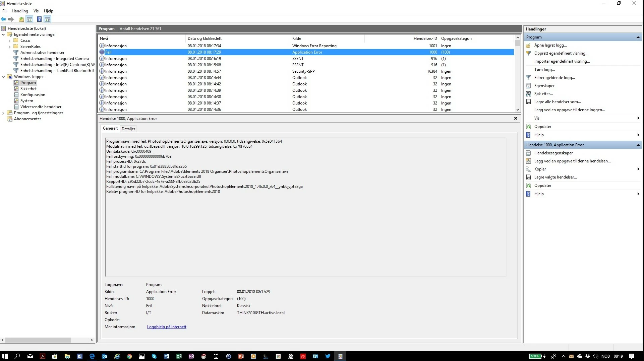Select the Security-SPP event row

click(306, 71)
